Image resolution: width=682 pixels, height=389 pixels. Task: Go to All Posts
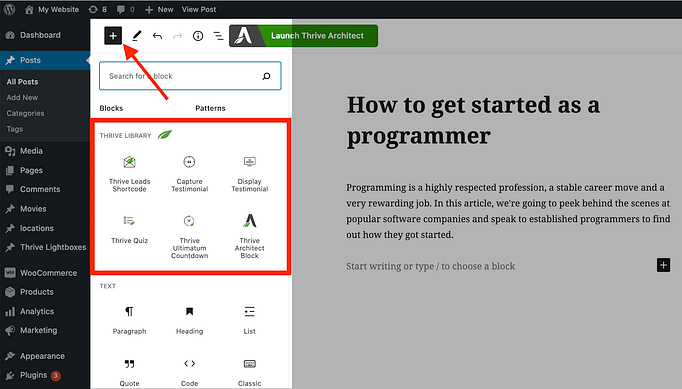coord(22,82)
